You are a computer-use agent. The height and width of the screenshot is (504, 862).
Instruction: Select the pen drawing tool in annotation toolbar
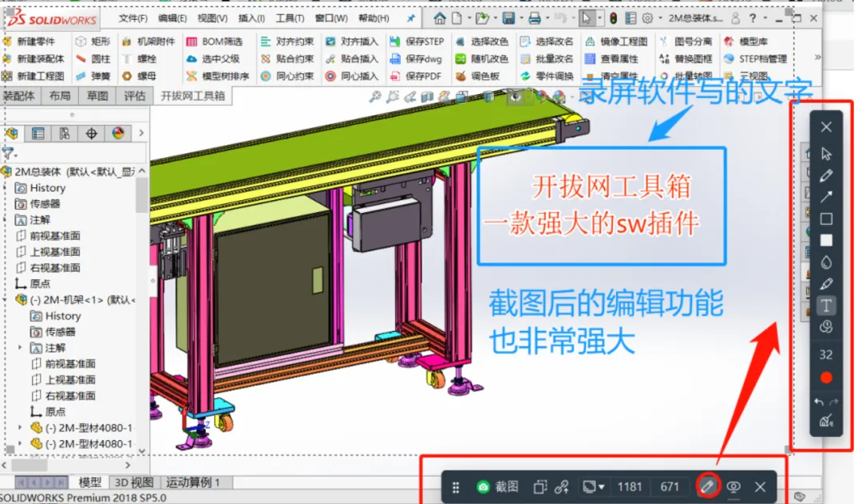pyautogui.click(x=826, y=175)
